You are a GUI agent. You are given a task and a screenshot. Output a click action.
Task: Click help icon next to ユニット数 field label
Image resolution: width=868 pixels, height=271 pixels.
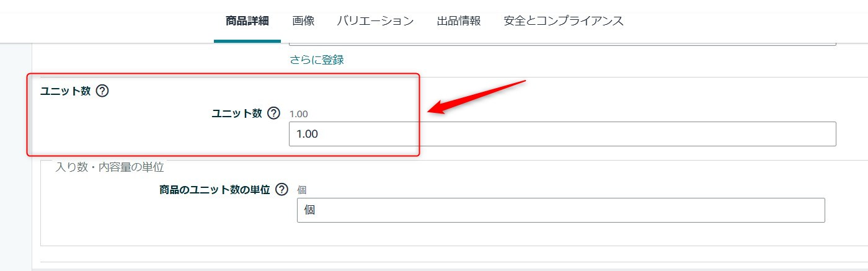[x=273, y=113]
